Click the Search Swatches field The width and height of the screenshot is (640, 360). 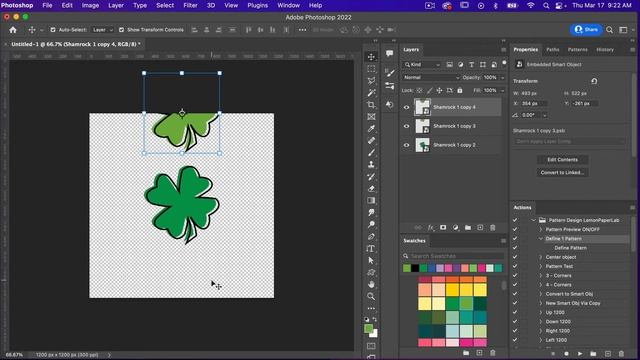click(x=453, y=256)
